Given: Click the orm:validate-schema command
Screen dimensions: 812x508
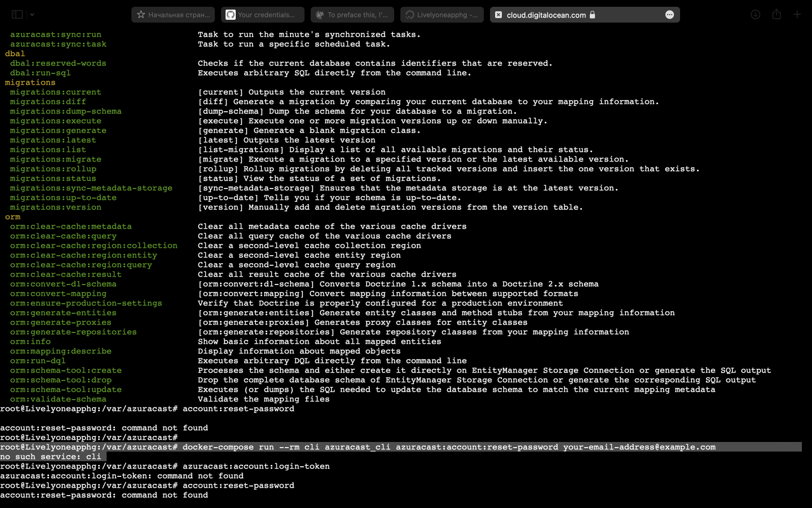Looking at the screenshot, I should coord(58,399).
